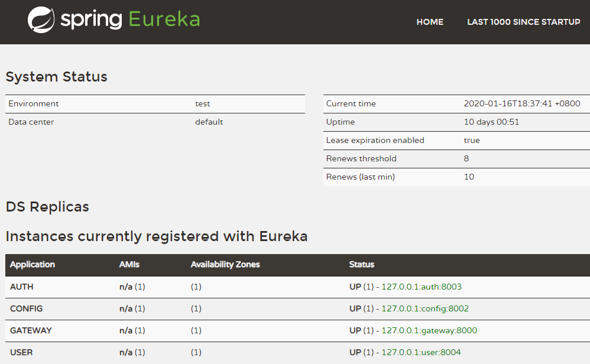Image resolution: width=590 pixels, height=364 pixels.
Task: Click Instances currently registered with Eureka heading
Action: 157,236
